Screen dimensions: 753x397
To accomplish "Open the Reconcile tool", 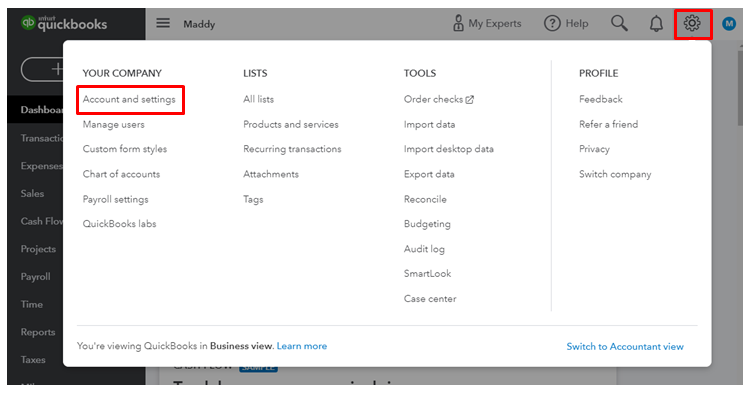I will point(425,199).
